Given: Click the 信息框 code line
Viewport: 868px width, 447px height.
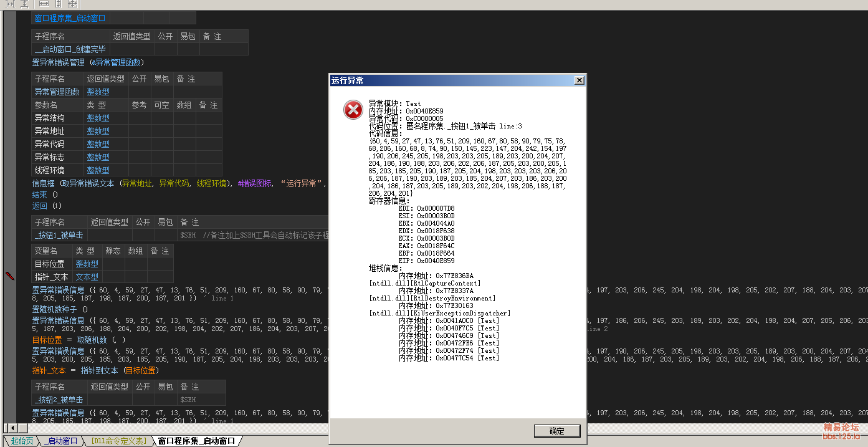Looking at the screenshot, I should (x=180, y=183).
